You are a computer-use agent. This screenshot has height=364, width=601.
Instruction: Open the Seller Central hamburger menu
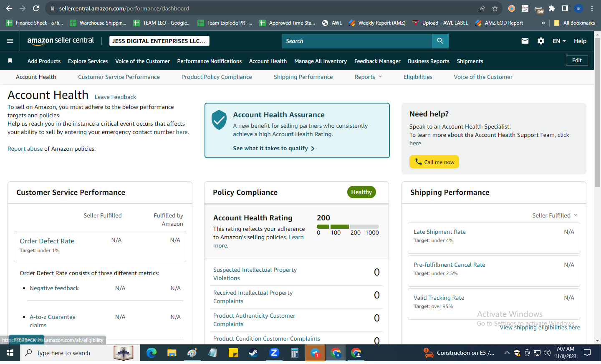pos(10,41)
